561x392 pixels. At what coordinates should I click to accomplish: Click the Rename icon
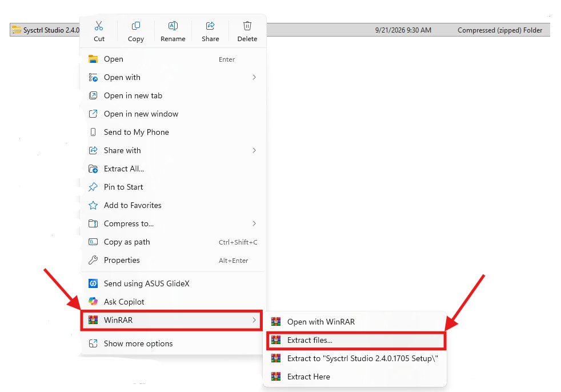tap(173, 26)
